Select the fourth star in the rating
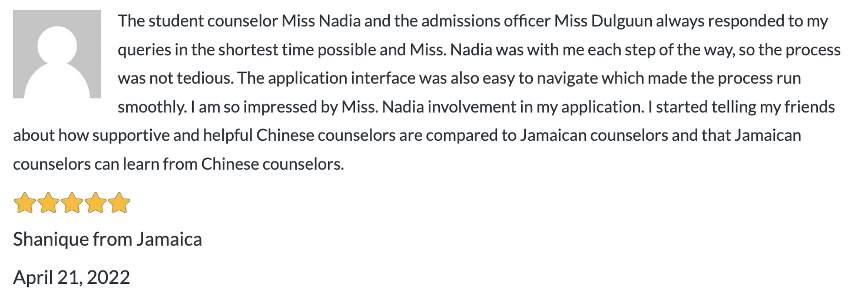This screenshot has width=868, height=304. point(95,203)
